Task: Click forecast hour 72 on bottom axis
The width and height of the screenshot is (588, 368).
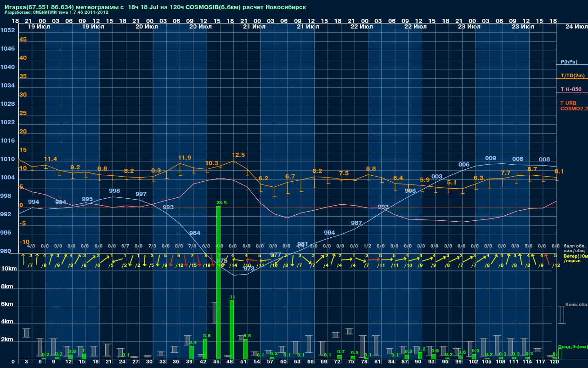Action: point(338,362)
